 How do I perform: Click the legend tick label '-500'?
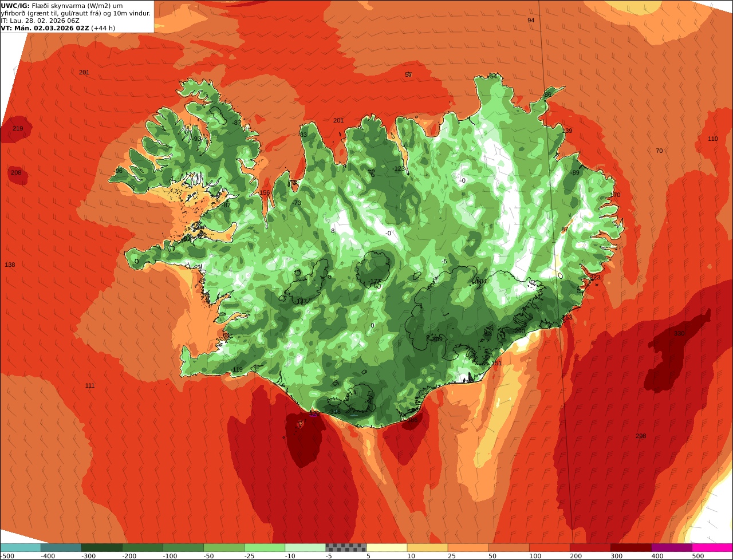click(x=7, y=556)
